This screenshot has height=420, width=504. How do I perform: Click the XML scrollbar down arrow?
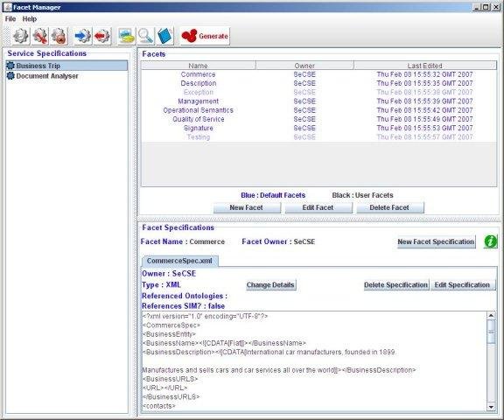pos(491,407)
